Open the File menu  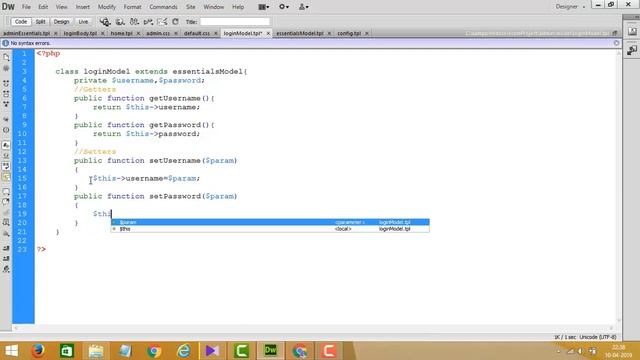26,7
